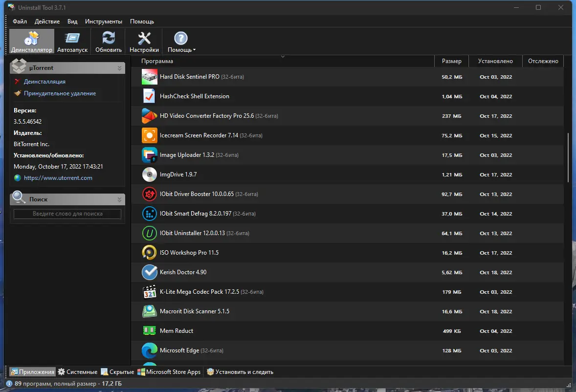This screenshot has width=576, height=392.
Task: Select the Icecream Screen Recorder 7.14 name
Action: [211, 135]
